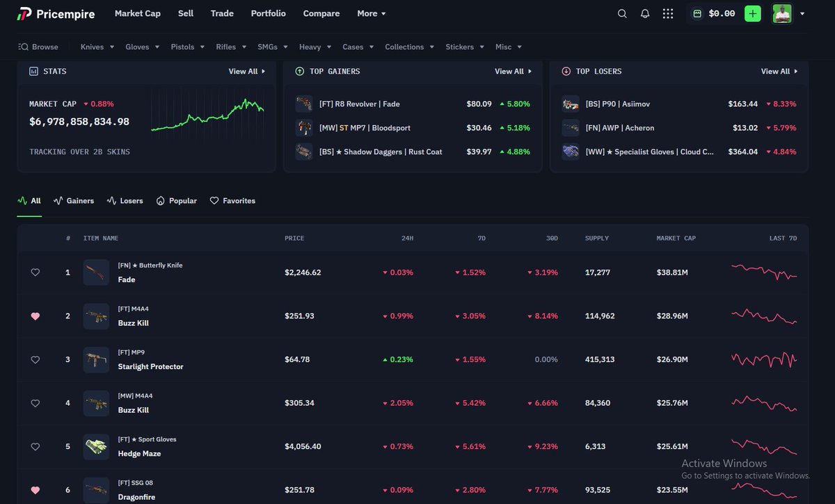Expand the Cases category dropdown
This screenshot has width=835, height=504.
click(357, 47)
